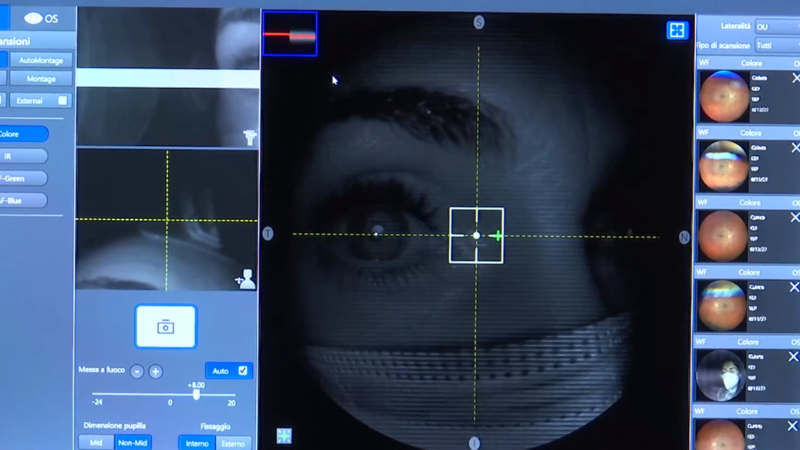800x450 pixels.
Task: Select Mid pupil size
Action: 96,442
